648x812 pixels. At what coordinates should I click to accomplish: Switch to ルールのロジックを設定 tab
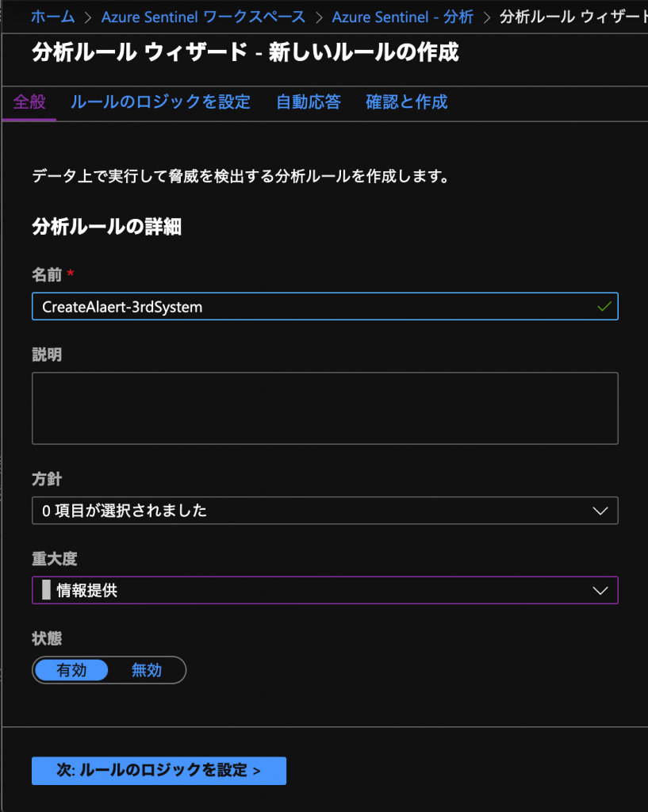tap(160, 102)
